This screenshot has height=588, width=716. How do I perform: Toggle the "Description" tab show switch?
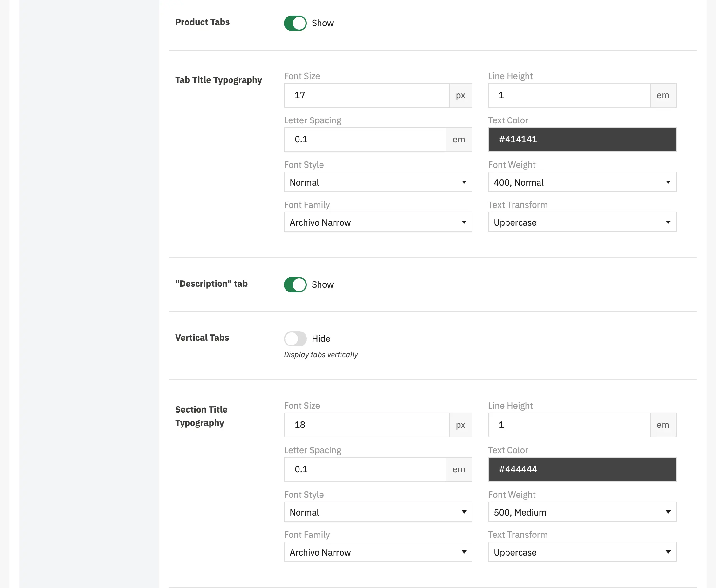coord(295,284)
